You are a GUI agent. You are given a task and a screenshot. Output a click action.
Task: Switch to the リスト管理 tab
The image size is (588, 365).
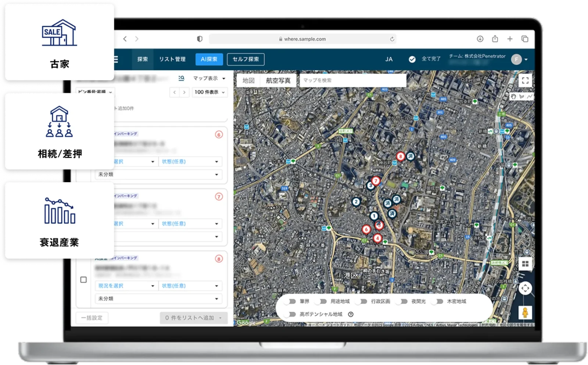[x=172, y=59]
